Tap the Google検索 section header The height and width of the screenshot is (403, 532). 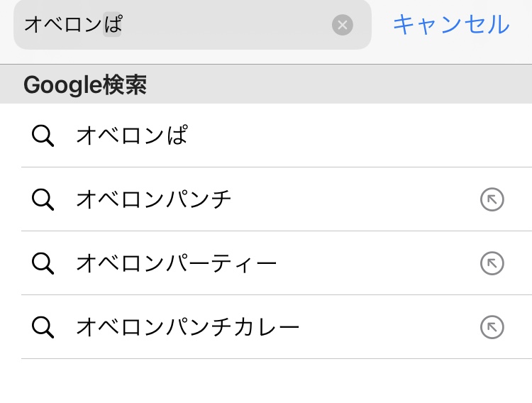coord(266,84)
